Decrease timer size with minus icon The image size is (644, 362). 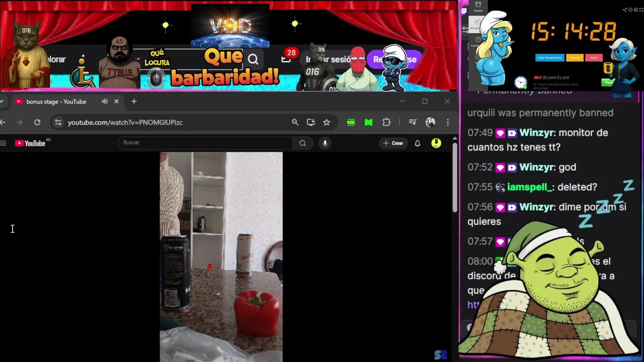point(630,10)
